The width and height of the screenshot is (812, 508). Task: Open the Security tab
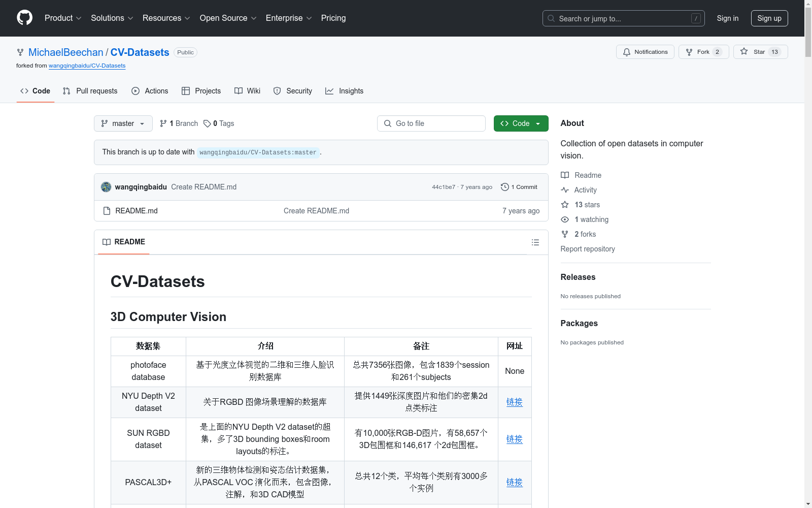click(293, 91)
